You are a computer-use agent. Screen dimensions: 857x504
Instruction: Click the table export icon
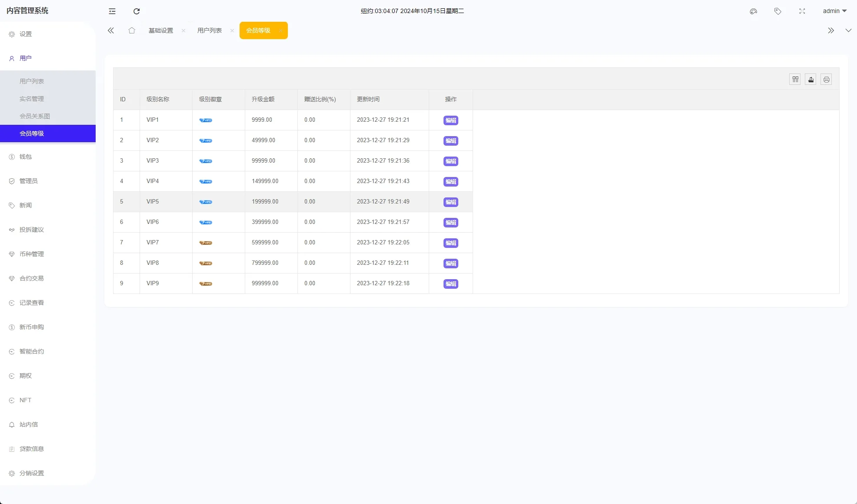click(811, 80)
